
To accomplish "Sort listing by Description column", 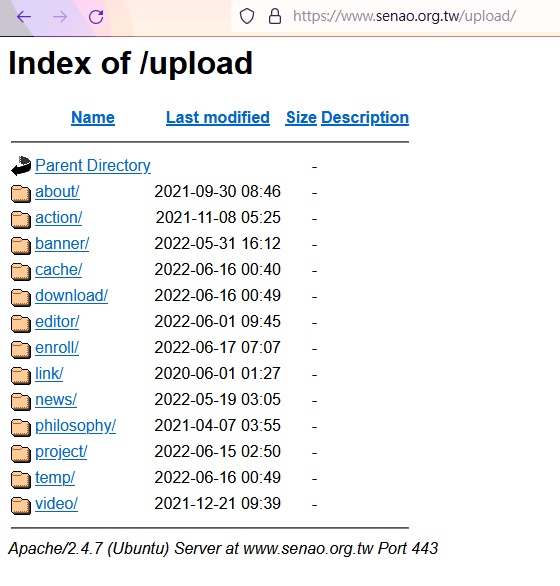I will pyautogui.click(x=365, y=117).
